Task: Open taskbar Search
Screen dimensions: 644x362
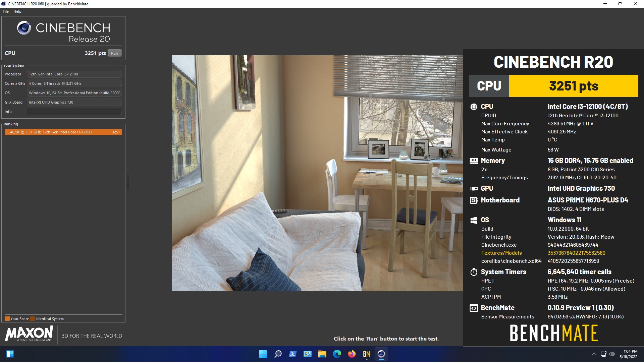Action: [278, 354]
